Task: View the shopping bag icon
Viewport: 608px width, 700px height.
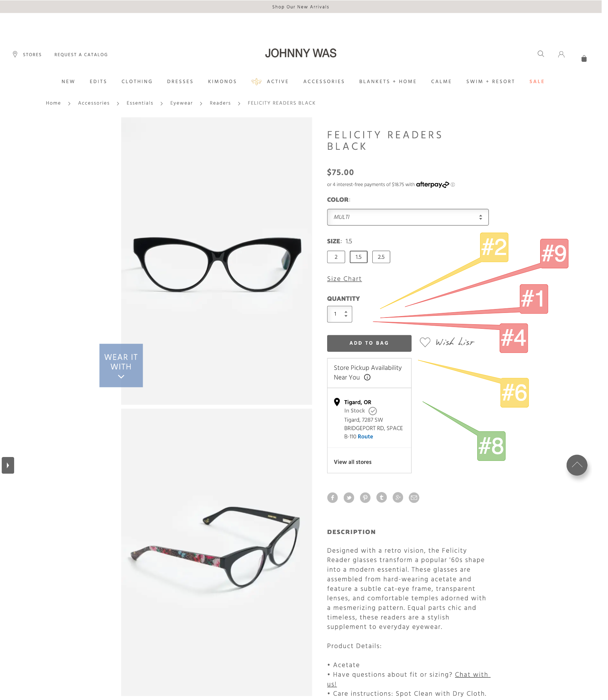Action: [584, 58]
